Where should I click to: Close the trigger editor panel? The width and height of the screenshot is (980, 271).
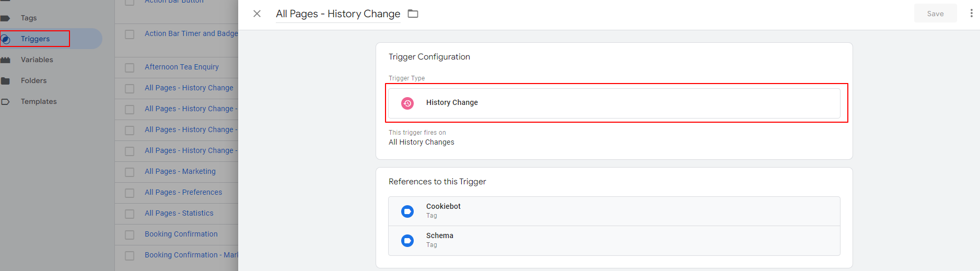(x=257, y=14)
